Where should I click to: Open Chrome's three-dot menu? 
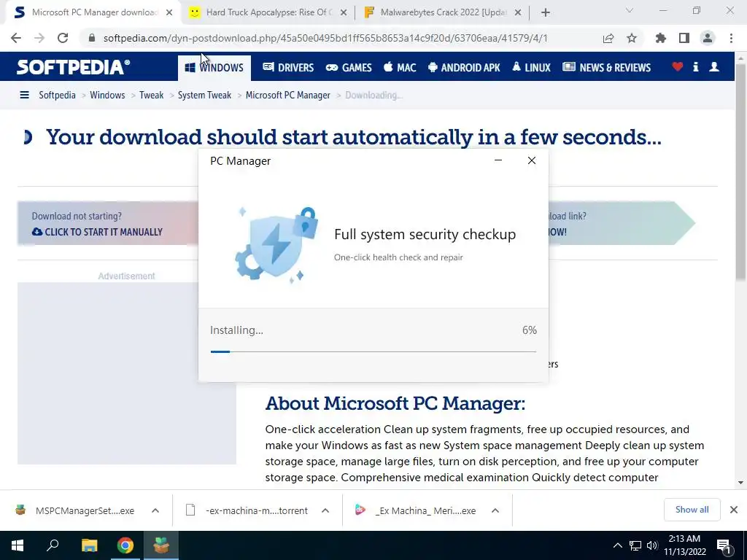pos(731,38)
